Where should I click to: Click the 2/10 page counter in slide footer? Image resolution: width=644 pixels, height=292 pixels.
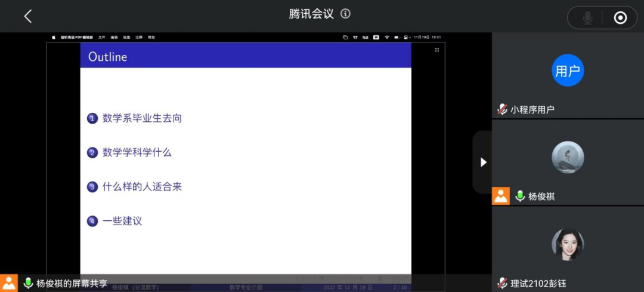pyautogui.click(x=400, y=287)
